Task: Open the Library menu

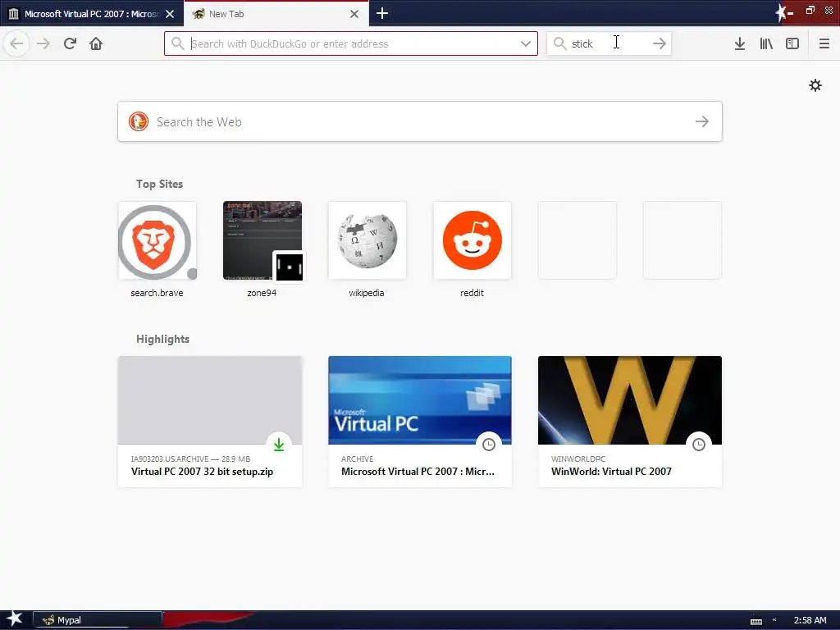Action: [766, 43]
